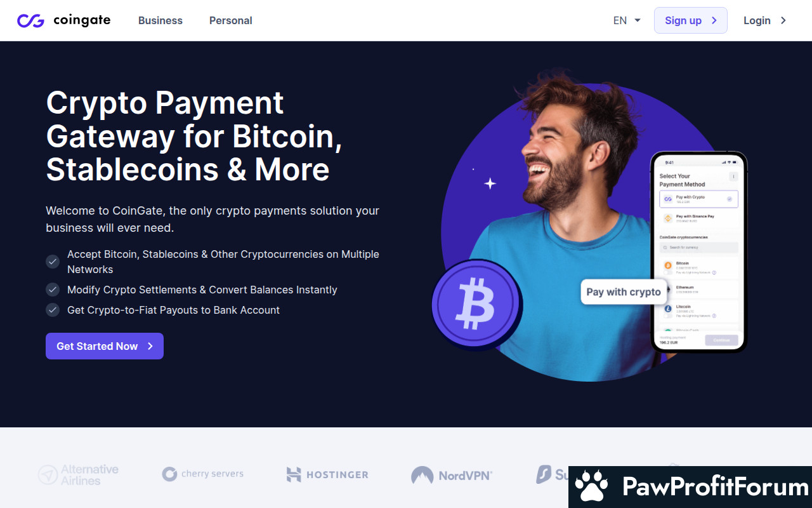Click the Surfshark logo icon

click(544, 474)
